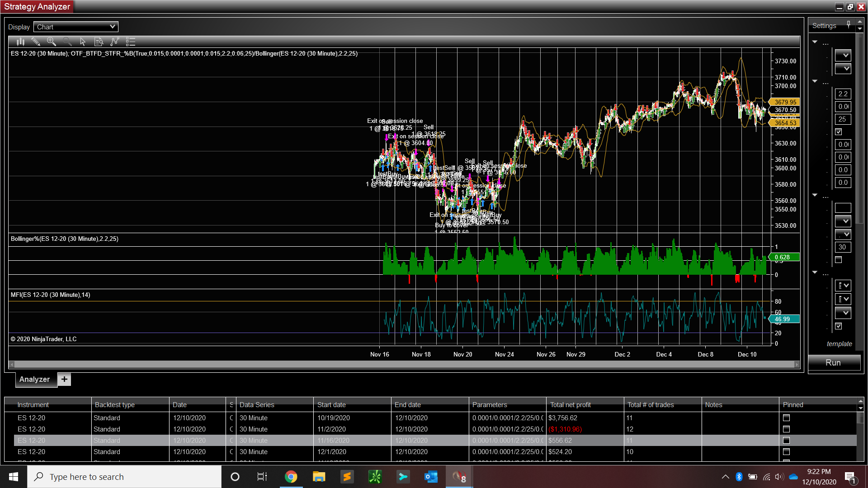868x488 pixels.
Task: Check the unchecked box below the 30 field
Action: tap(839, 260)
